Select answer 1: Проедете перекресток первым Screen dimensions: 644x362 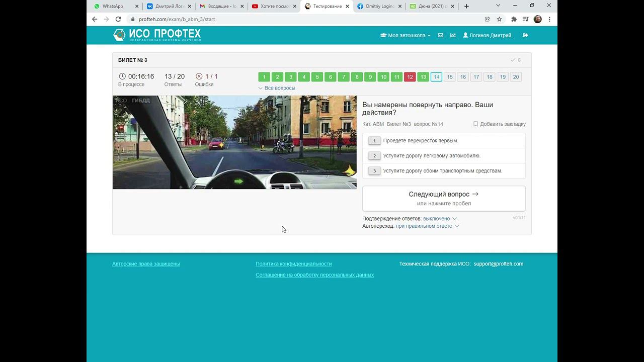point(444,141)
